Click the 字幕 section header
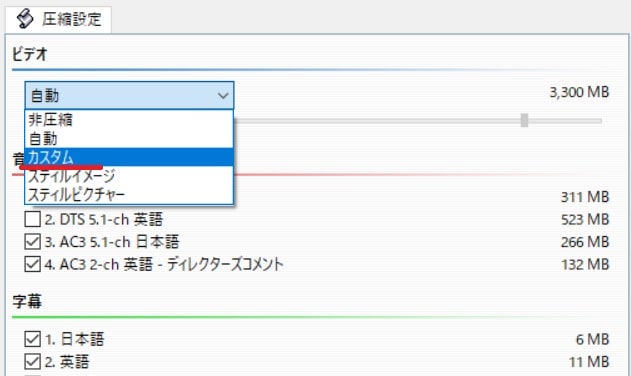 tap(27, 301)
